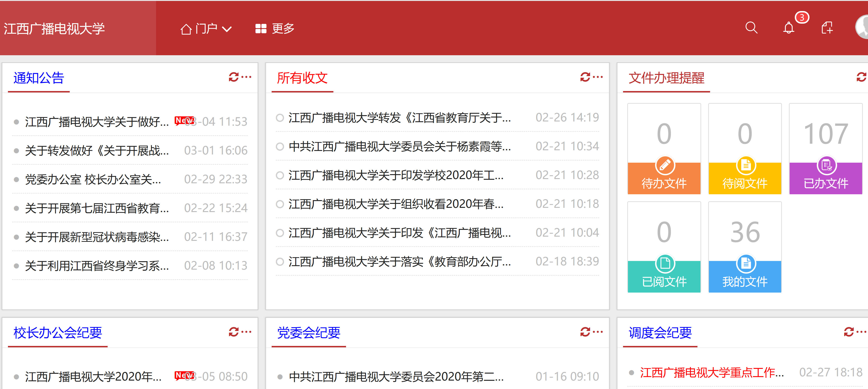Open the 已阅文件 card
The width and height of the screenshot is (868, 389).
pyautogui.click(x=664, y=247)
